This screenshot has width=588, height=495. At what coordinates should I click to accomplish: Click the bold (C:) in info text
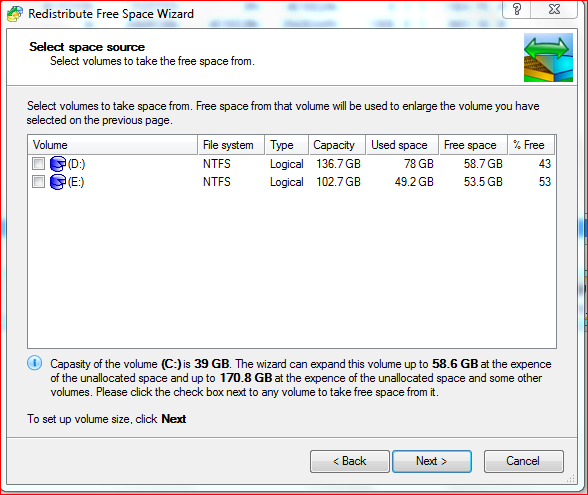coord(171,364)
